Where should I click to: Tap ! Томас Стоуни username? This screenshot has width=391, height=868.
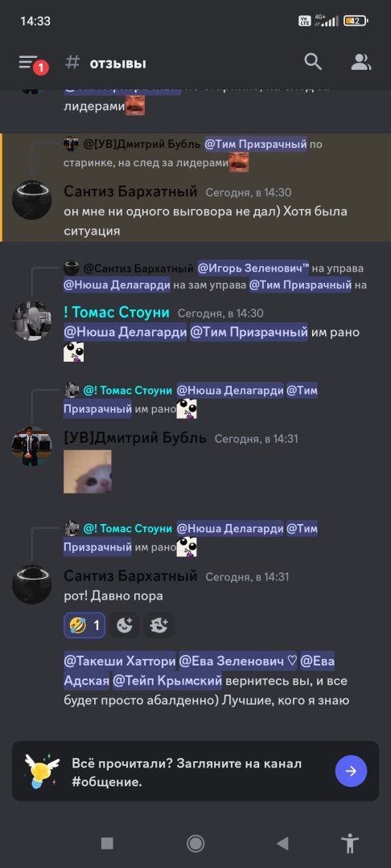click(x=117, y=312)
